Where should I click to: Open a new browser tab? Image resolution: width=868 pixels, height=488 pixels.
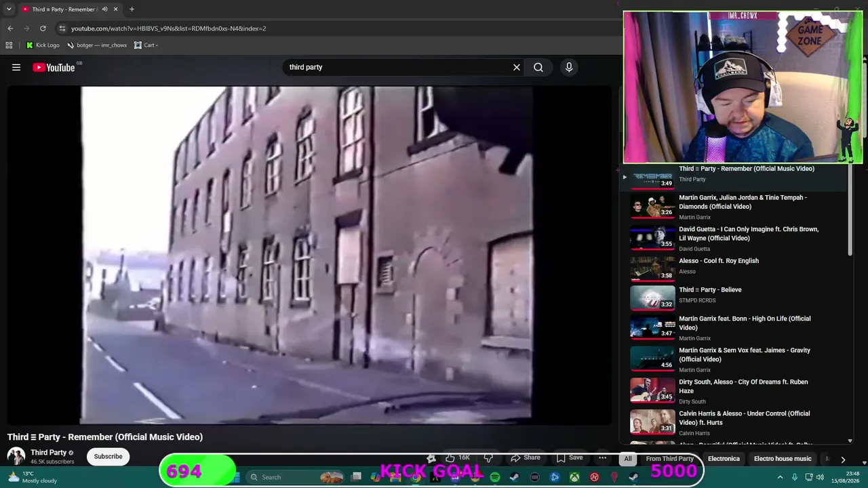(x=132, y=9)
